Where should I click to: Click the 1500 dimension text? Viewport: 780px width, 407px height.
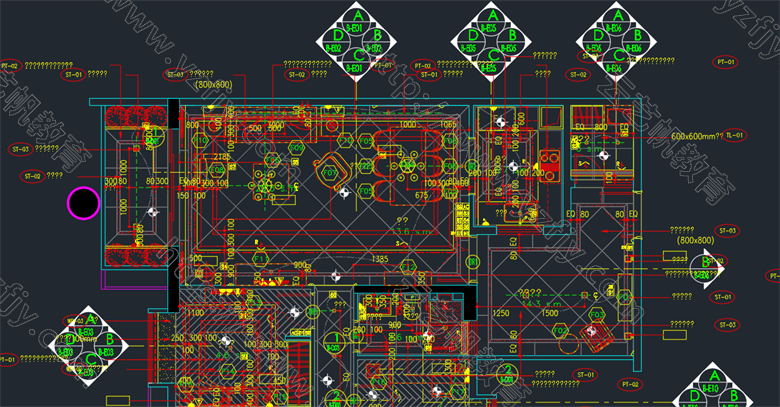[550, 313]
